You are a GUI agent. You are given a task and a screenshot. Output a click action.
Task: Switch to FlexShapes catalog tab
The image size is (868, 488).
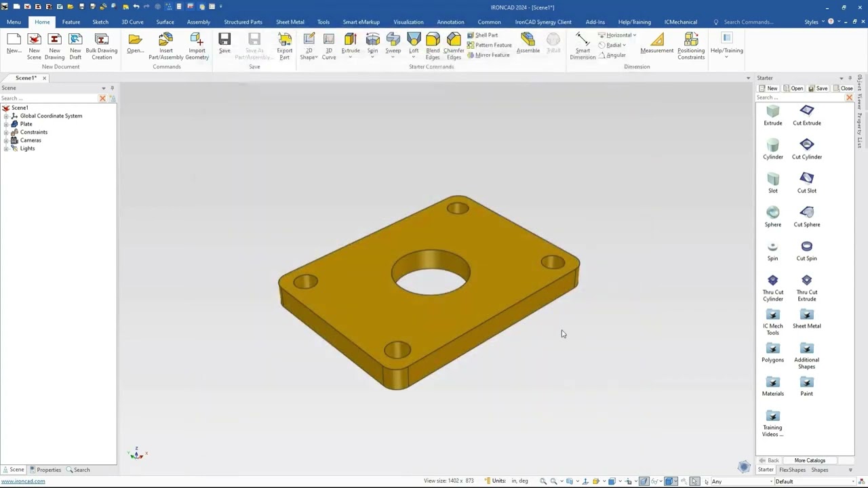[x=792, y=470]
